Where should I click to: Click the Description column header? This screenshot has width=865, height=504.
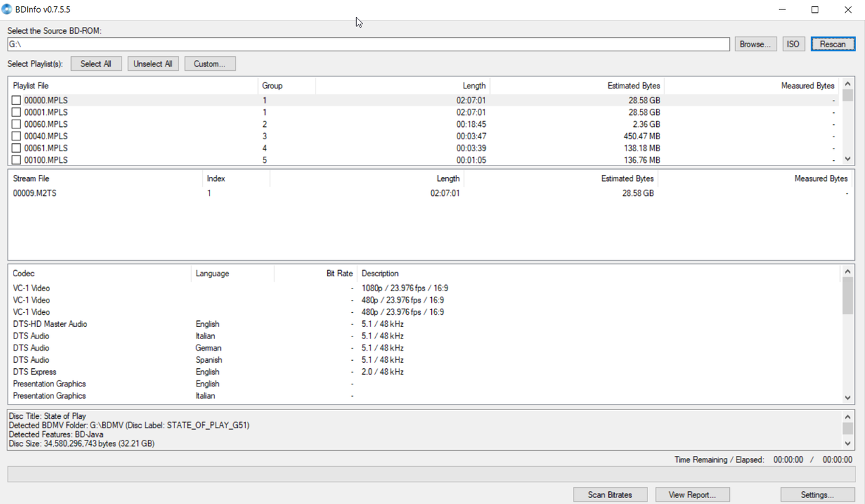pyautogui.click(x=598, y=274)
